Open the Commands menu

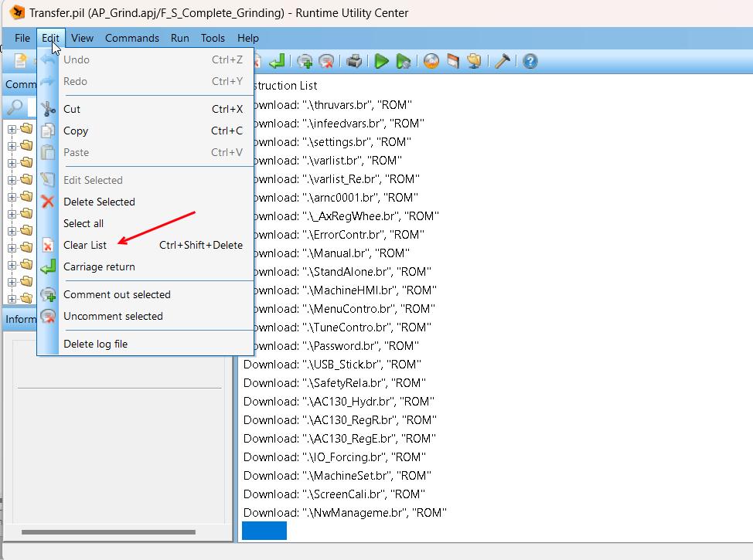[x=132, y=38]
